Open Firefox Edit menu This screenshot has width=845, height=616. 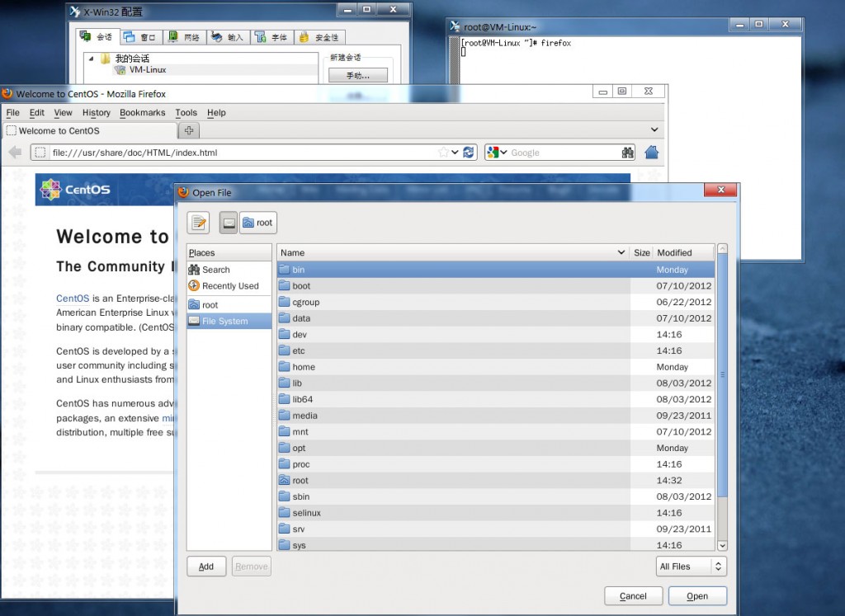click(36, 112)
